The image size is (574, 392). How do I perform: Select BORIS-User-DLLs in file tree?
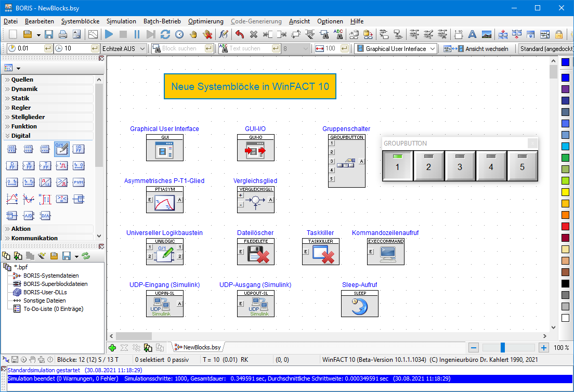pyautogui.click(x=45, y=292)
